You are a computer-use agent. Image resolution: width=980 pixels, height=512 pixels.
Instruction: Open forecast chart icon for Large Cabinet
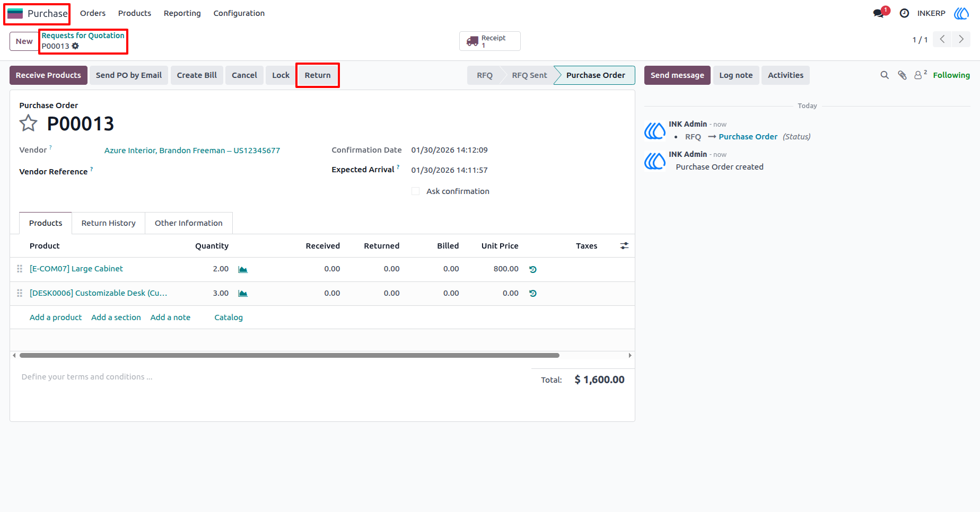click(x=243, y=269)
